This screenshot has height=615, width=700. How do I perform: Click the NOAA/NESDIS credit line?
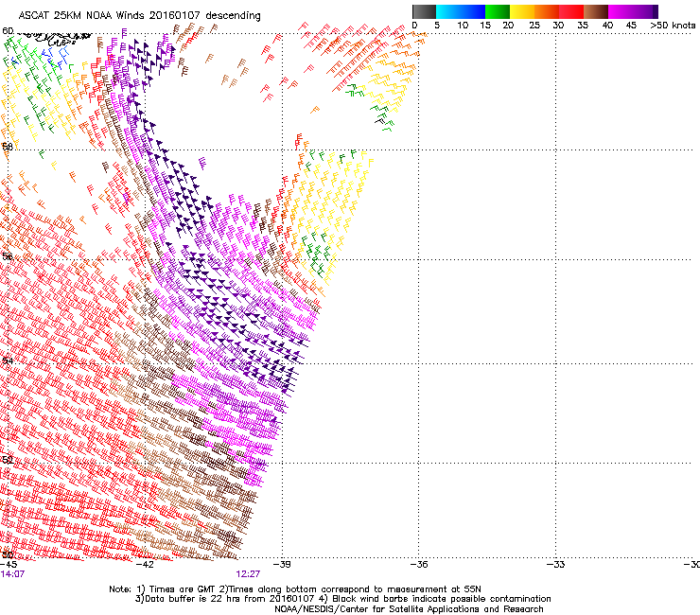click(x=409, y=609)
